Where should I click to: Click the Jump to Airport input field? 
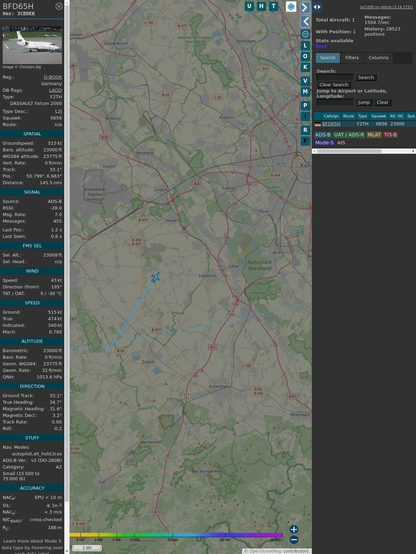(335, 102)
